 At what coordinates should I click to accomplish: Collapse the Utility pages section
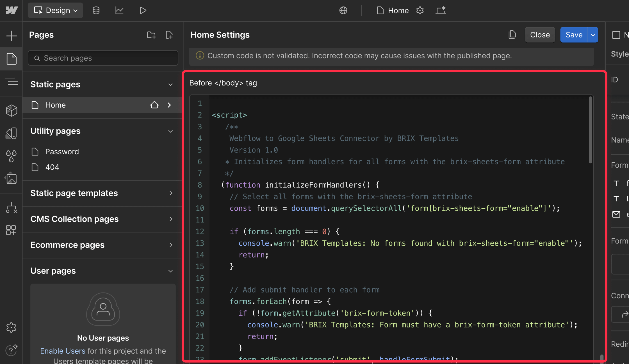point(170,131)
